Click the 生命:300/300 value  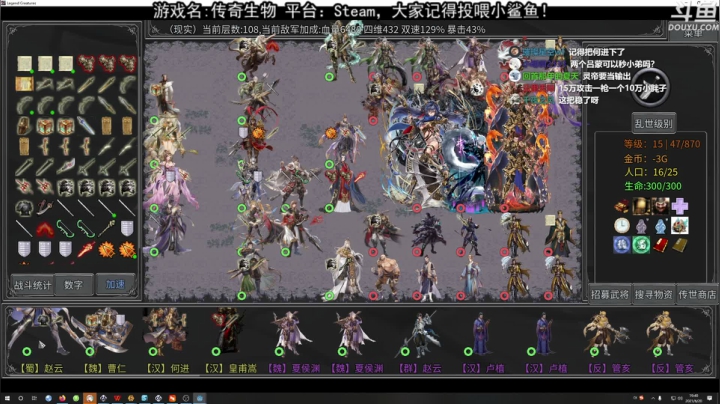[652, 186]
